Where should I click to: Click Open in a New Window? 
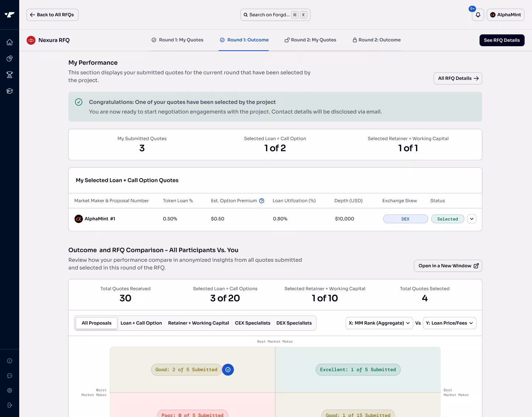(448, 266)
